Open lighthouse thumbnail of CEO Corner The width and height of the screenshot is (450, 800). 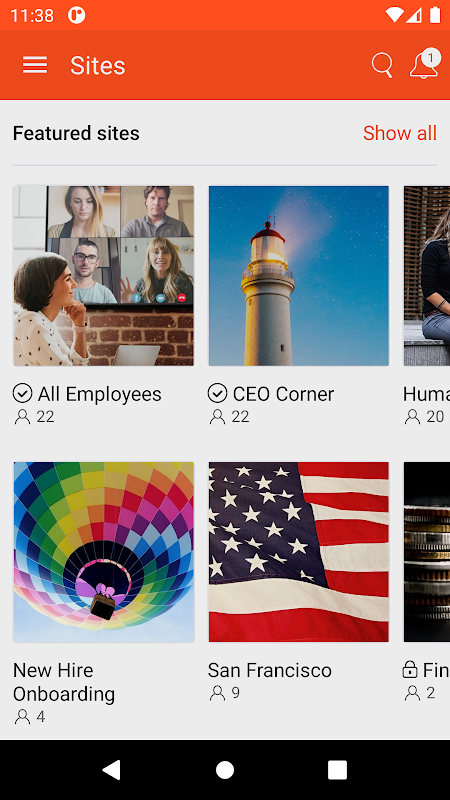pyautogui.click(x=298, y=276)
